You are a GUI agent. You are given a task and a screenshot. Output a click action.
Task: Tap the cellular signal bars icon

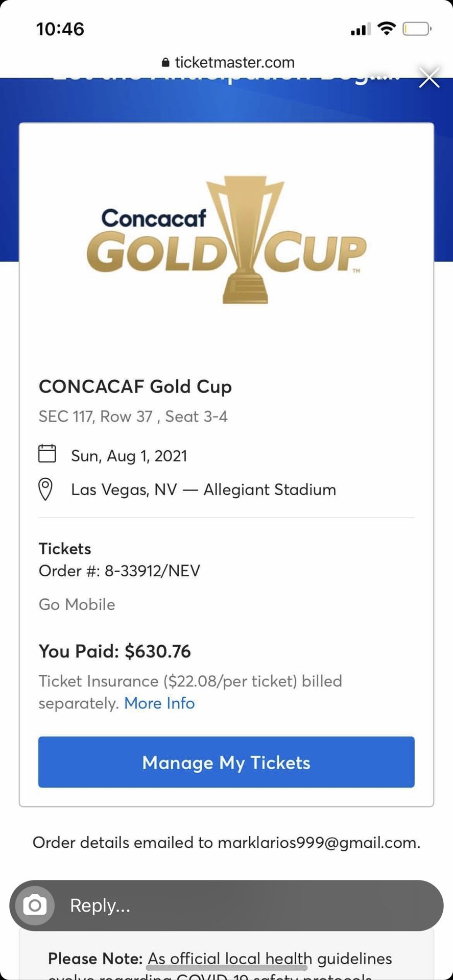[x=361, y=30]
